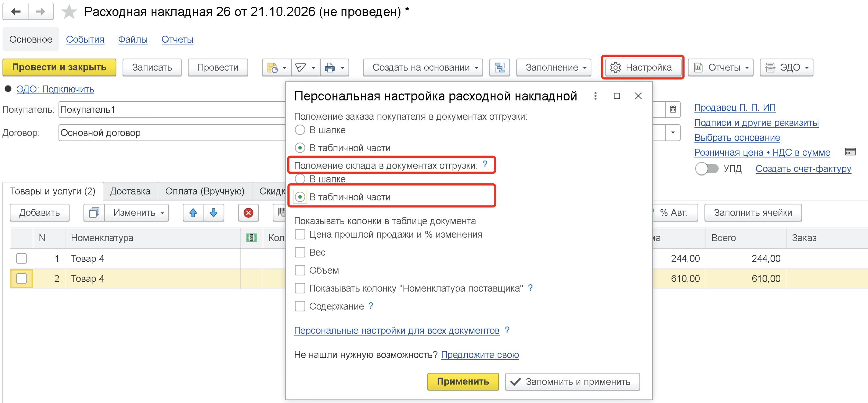Toggle the УПД switch
The width and height of the screenshot is (868, 403).
pos(707,168)
